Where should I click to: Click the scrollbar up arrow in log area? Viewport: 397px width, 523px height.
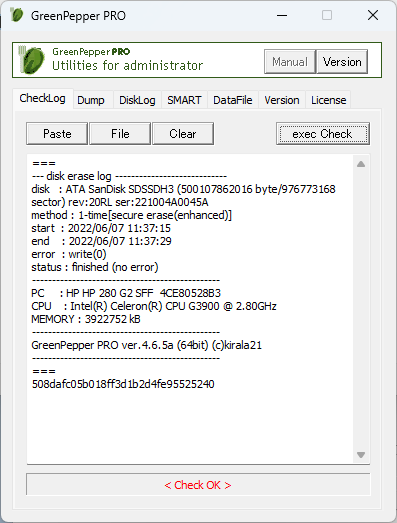pos(361,164)
